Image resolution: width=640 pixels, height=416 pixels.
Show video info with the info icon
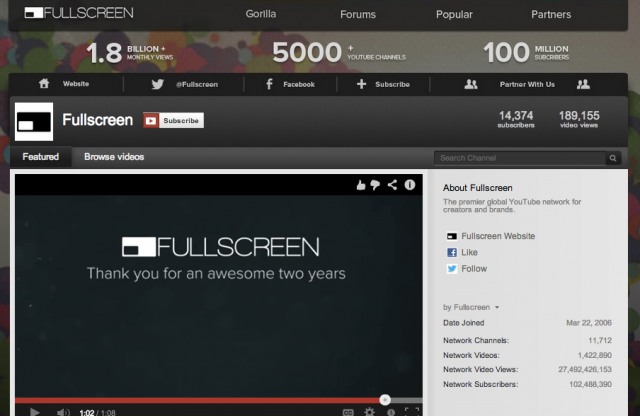coord(409,185)
